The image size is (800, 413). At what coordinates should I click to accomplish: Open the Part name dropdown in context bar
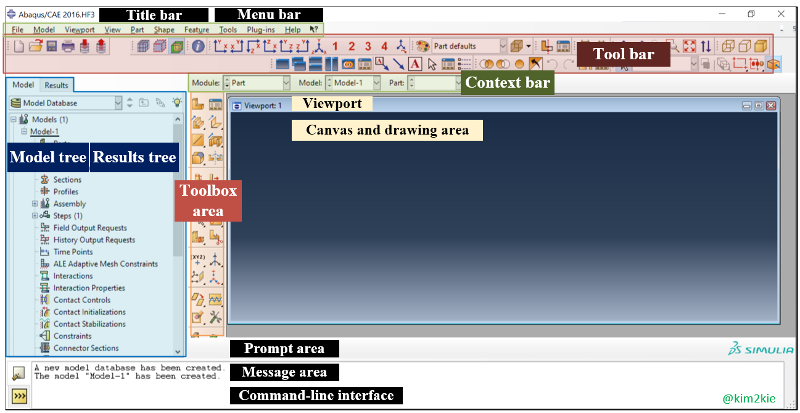pyautogui.click(x=434, y=82)
